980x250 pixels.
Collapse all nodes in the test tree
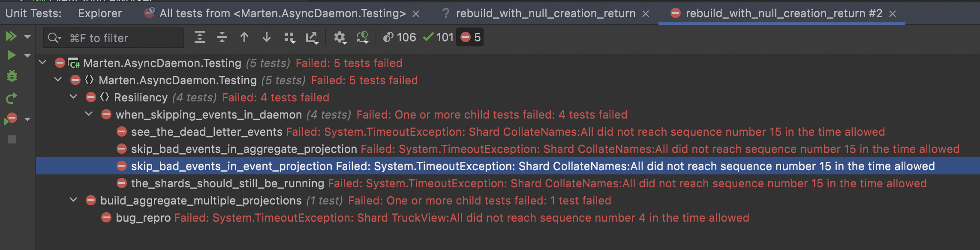(222, 37)
